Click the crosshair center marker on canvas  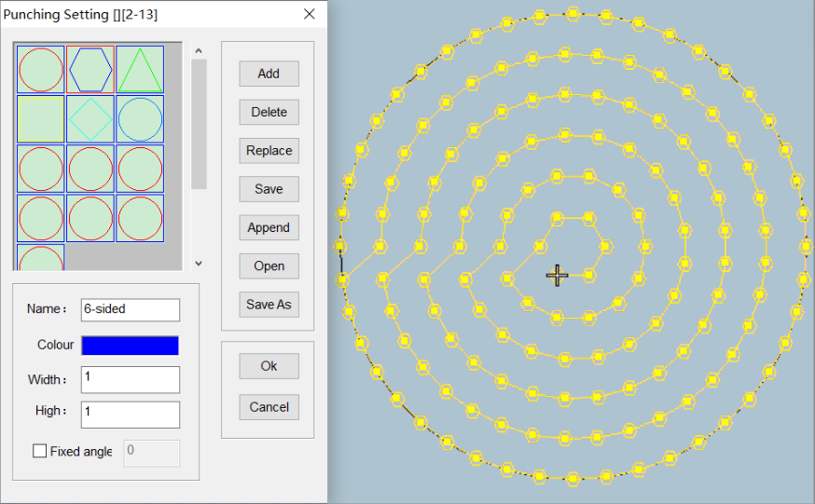[558, 275]
